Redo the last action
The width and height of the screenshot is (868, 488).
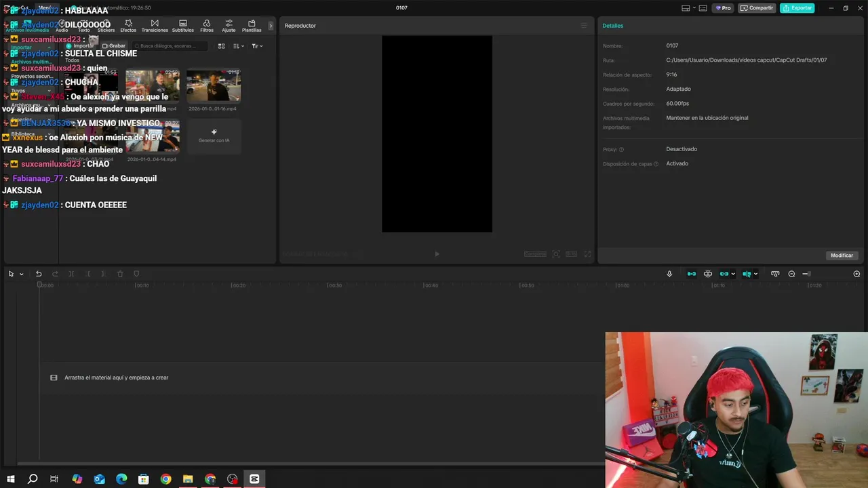point(55,274)
